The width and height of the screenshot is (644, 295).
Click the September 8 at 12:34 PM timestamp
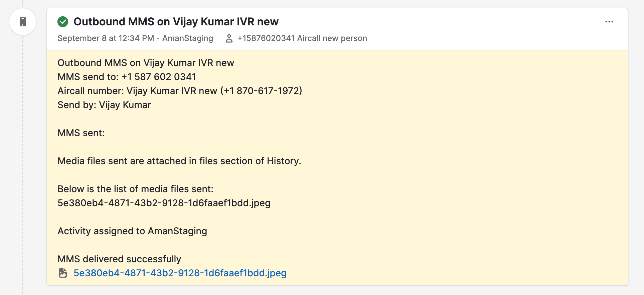coord(106,38)
